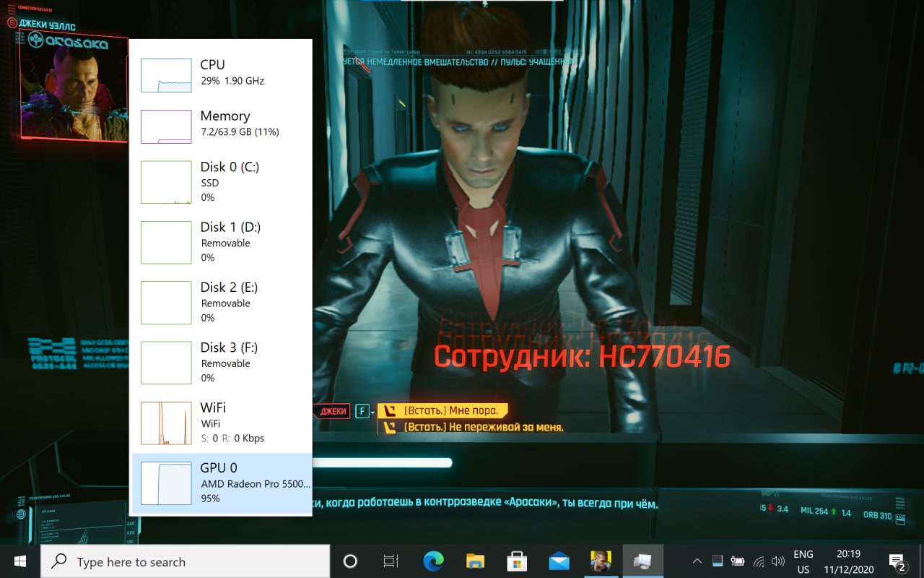Open the WiFi performance entry
The height and width of the screenshot is (578, 924).
222,423
